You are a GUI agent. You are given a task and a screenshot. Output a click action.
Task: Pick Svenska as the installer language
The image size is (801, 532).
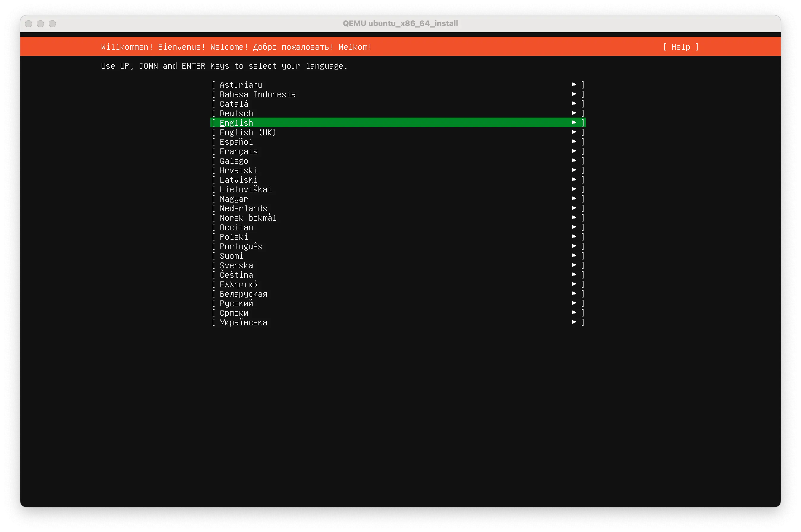pos(236,265)
